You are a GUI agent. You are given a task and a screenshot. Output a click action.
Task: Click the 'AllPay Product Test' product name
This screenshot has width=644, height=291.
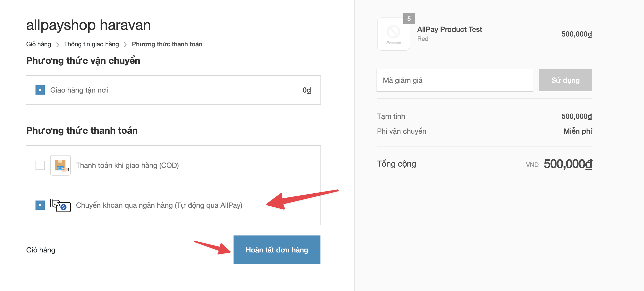click(450, 29)
